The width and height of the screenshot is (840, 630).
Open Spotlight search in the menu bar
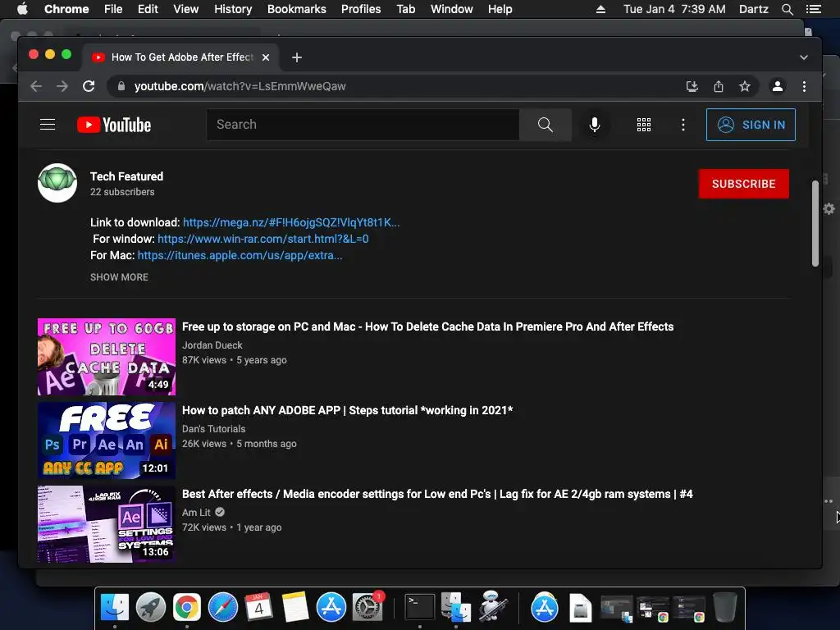787,9
